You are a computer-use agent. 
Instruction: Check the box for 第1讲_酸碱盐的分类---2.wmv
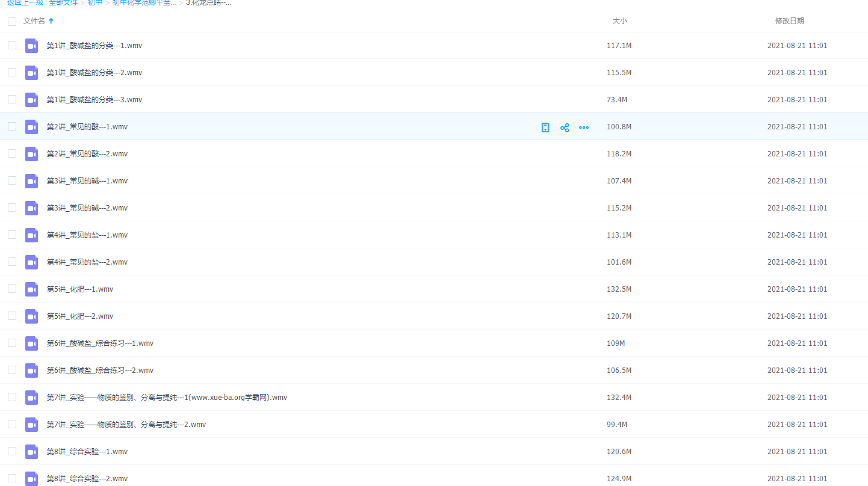(x=12, y=72)
